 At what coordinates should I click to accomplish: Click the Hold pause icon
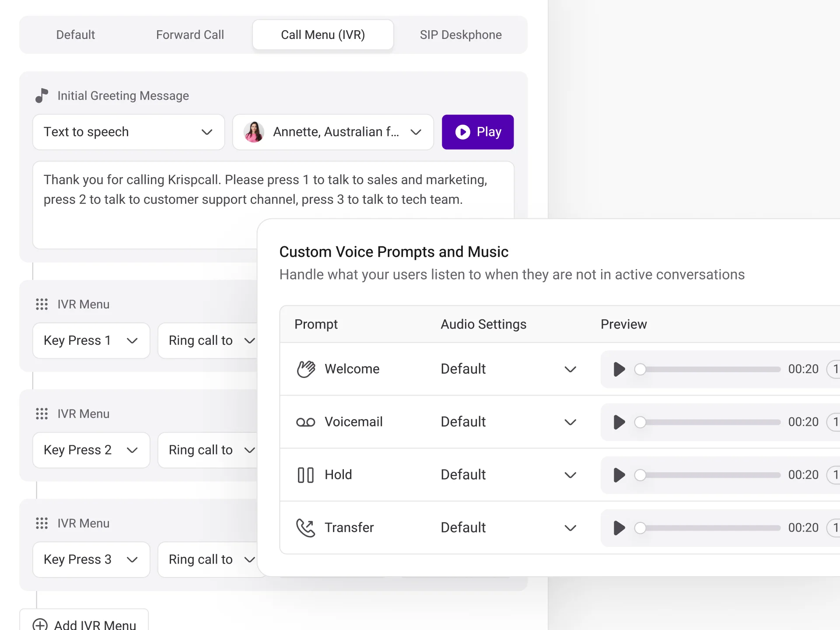pos(306,475)
